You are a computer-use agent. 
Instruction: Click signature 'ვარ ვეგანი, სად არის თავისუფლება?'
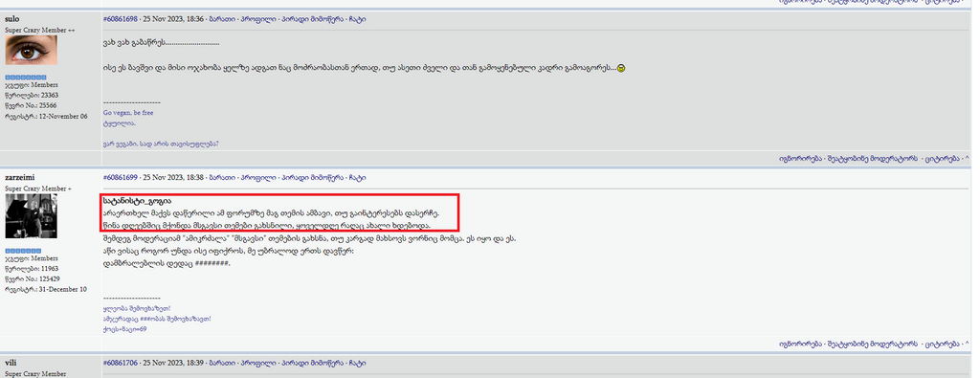click(161, 145)
